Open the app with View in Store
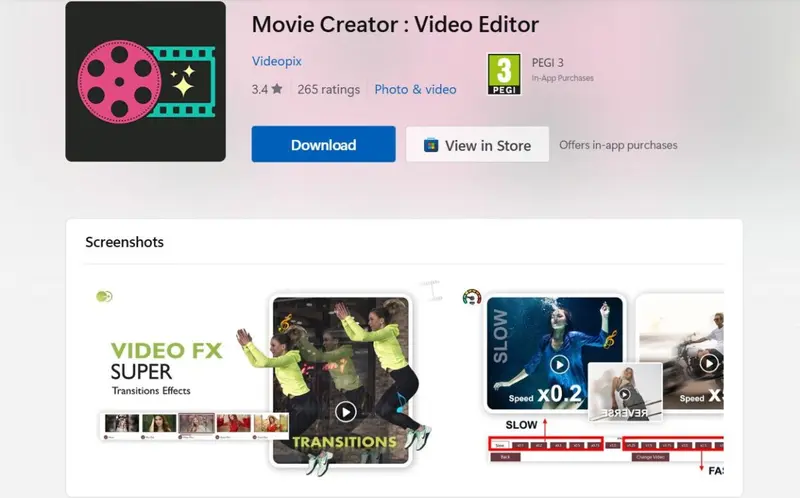 [x=477, y=145]
